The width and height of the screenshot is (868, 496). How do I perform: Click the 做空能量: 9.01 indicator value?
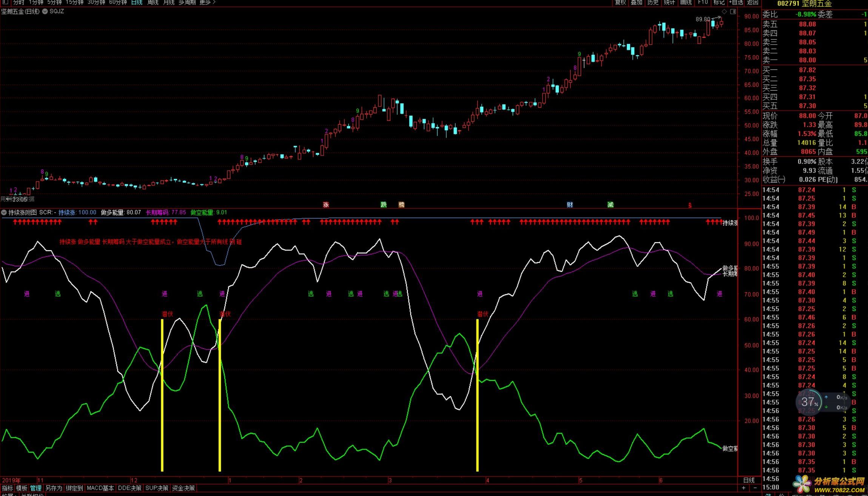coord(209,213)
